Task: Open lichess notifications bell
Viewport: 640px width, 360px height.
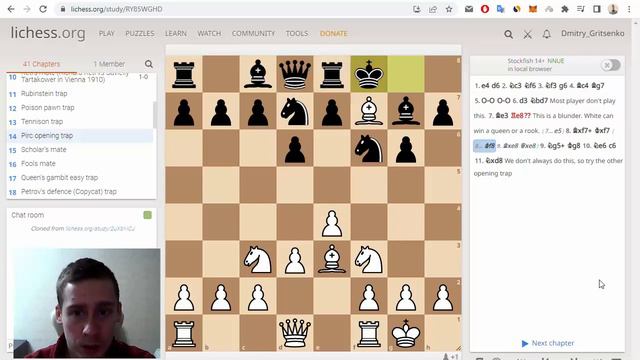Action: point(547,34)
